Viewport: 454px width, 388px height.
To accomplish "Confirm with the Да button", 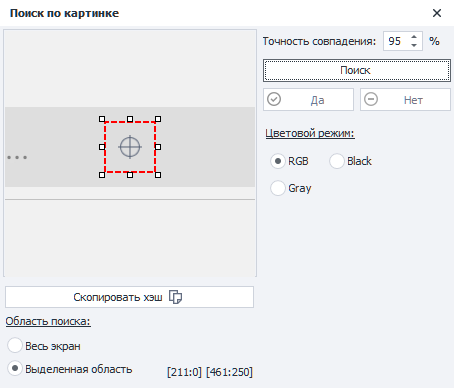I will coord(308,99).
